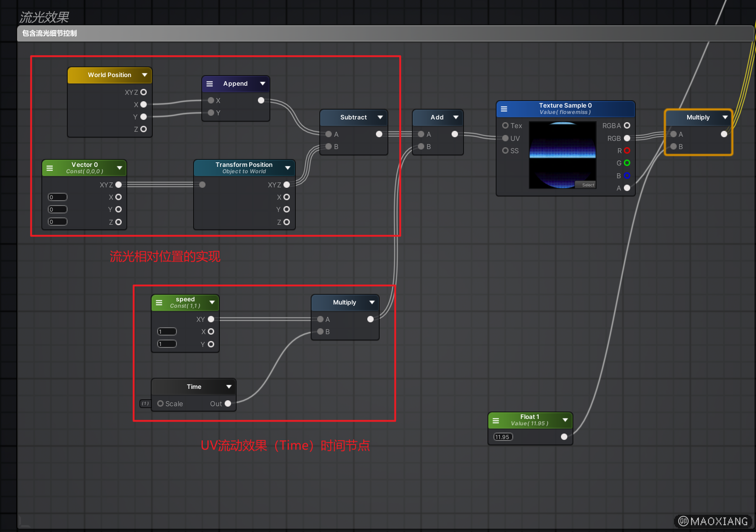
Task: Click the Float 1 value field 11.95
Action: coord(503,437)
